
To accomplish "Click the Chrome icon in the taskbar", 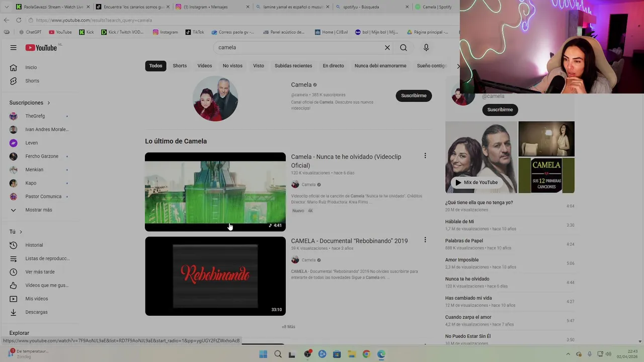I will click(366, 354).
